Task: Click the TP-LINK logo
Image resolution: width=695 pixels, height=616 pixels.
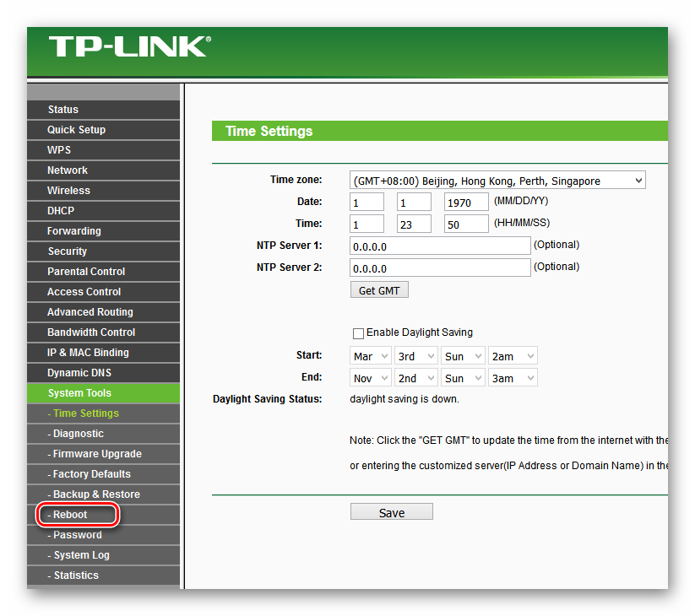Action: (x=129, y=46)
